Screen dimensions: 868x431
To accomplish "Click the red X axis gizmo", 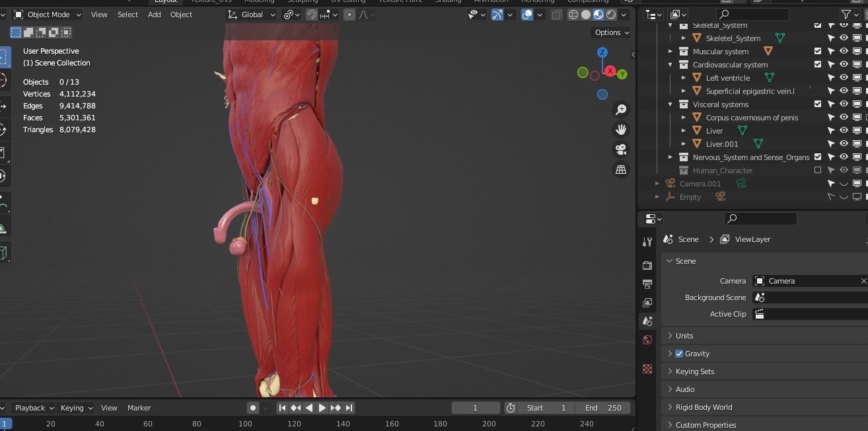I will [x=610, y=71].
